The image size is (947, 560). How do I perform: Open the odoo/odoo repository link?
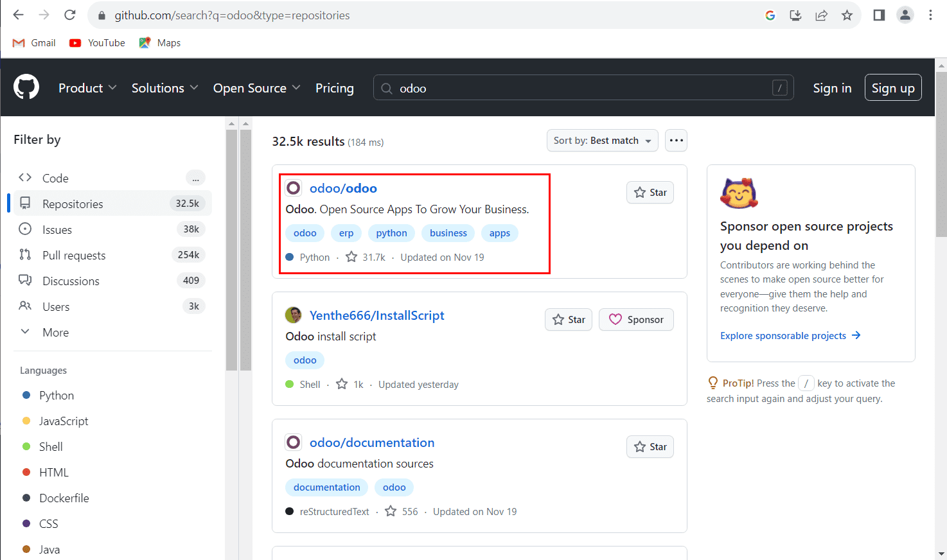pos(343,188)
